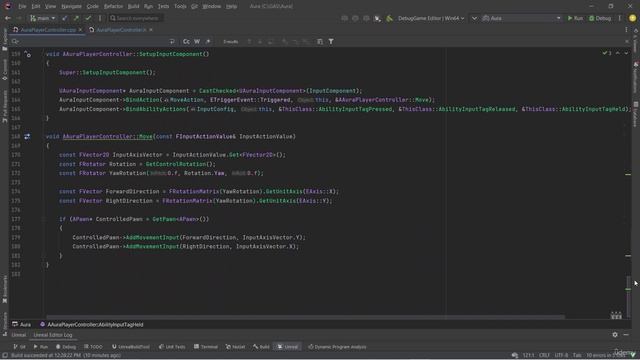This screenshot has height=360, width=640.
Task: Toggle Whole Words (W) in find bar
Action: (x=197, y=42)
